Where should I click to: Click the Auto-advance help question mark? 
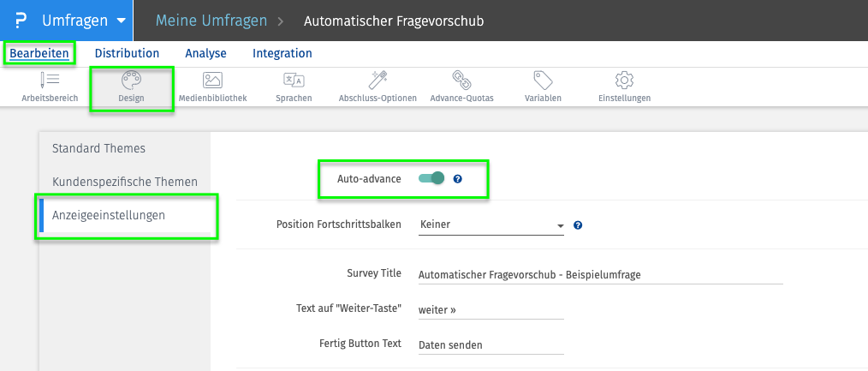coord(457,179)
